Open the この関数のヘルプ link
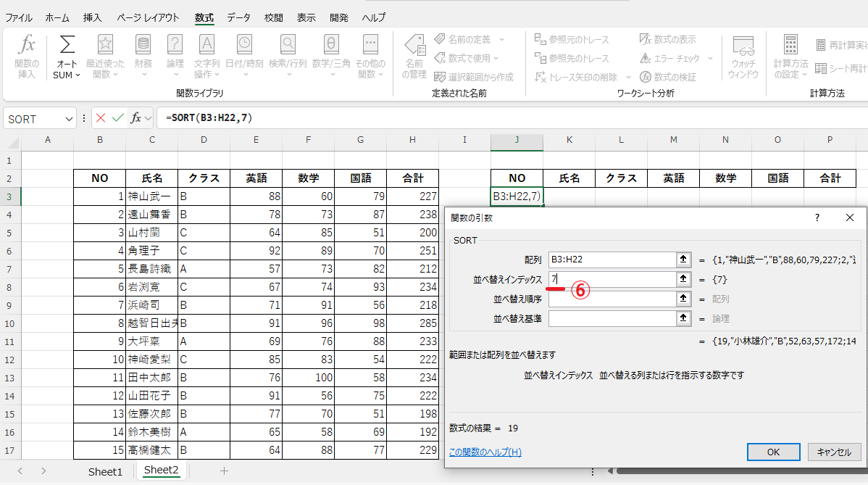Screen dimensions: 868x485 (x=485, y=452)
